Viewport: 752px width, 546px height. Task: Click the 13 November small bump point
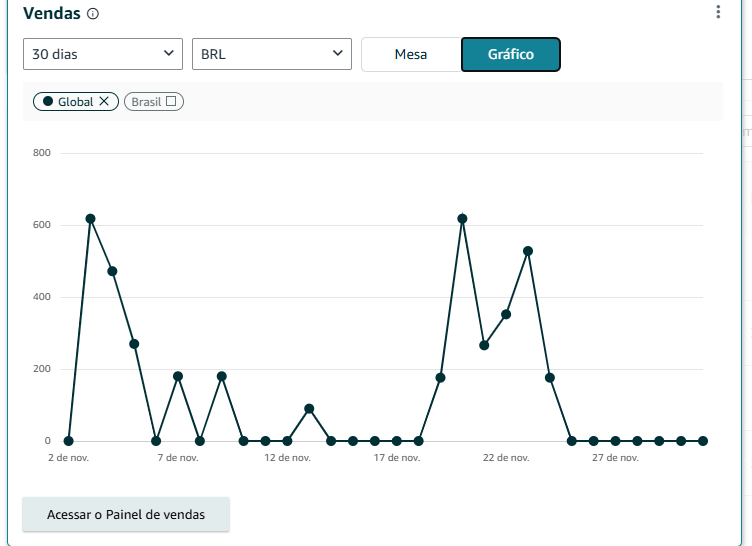[x=309, y=408]
